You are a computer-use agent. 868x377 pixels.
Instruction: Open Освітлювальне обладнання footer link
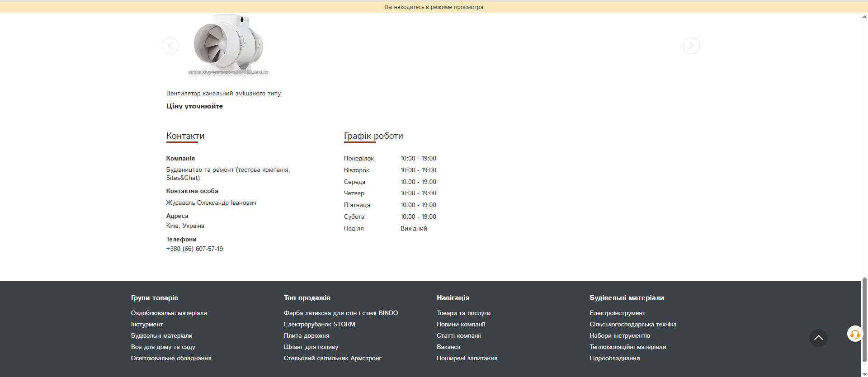[171, 358]
